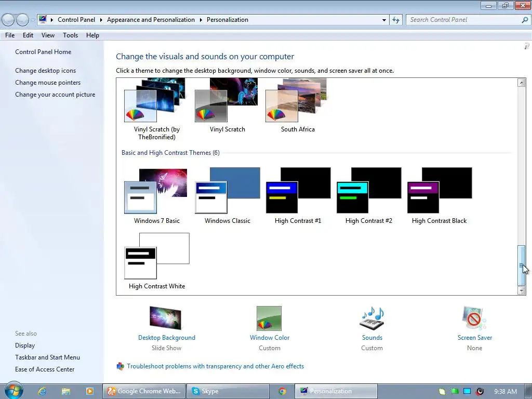Click the Desktop Background link
The image size is (532, 399).
click(x=167, y=338)
